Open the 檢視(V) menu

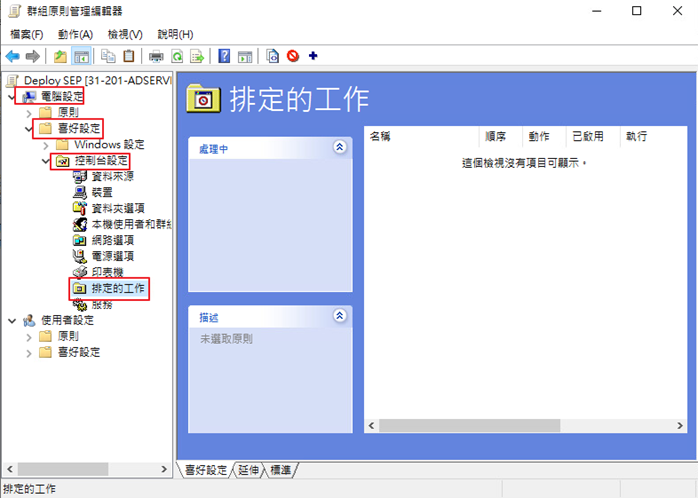tap(125, 34)
